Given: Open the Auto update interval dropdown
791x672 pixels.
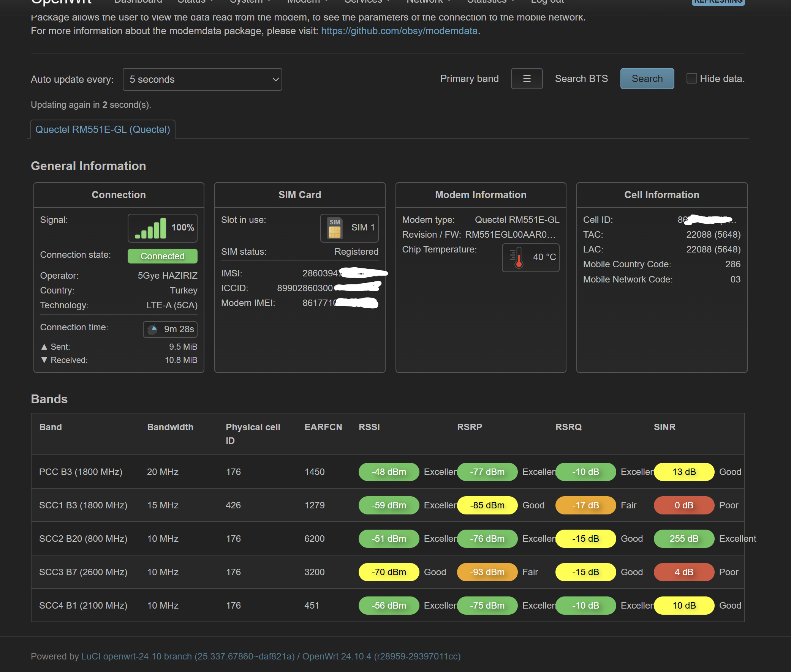Looking at the screenshot, I should (202, 79).
